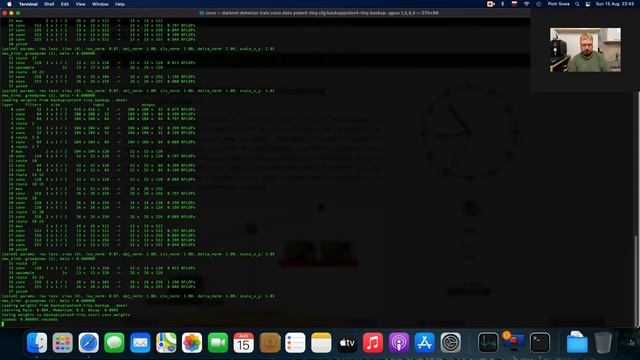Screen dimensions: 640x360
Task: Click the date and time clock
Action: tap(615, 4)
